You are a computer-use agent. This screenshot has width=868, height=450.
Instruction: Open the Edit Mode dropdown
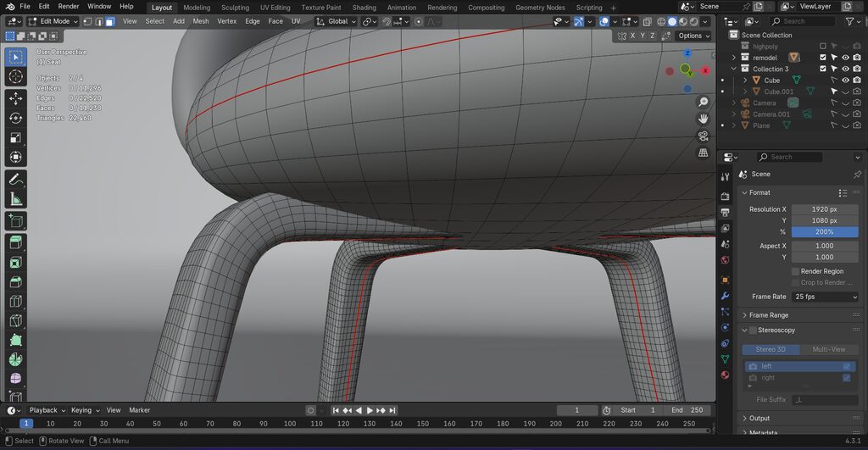click(x=53, y=21)
